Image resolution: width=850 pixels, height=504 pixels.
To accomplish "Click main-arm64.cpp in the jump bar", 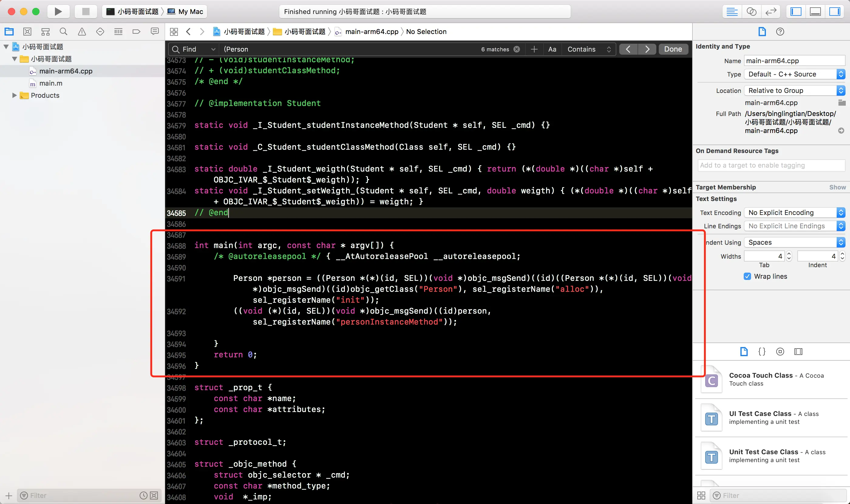I will 372,32.
